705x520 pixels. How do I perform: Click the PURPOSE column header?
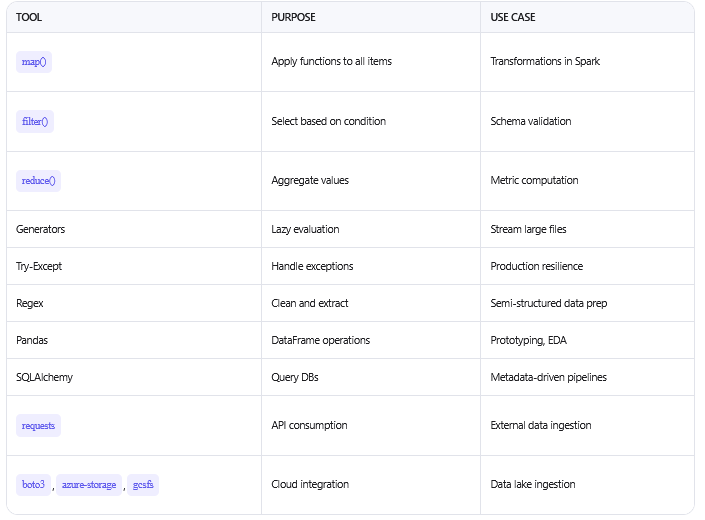pos(293,17)
